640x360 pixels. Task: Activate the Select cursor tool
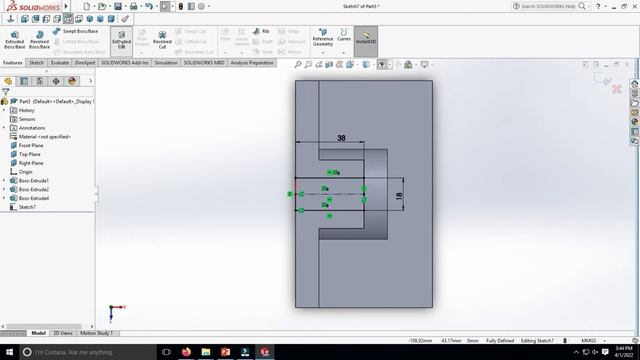tap(164, 6)
